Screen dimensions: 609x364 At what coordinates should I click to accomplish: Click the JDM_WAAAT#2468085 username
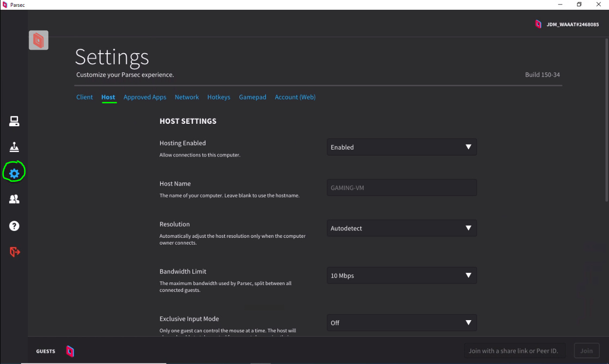point(572,24)
